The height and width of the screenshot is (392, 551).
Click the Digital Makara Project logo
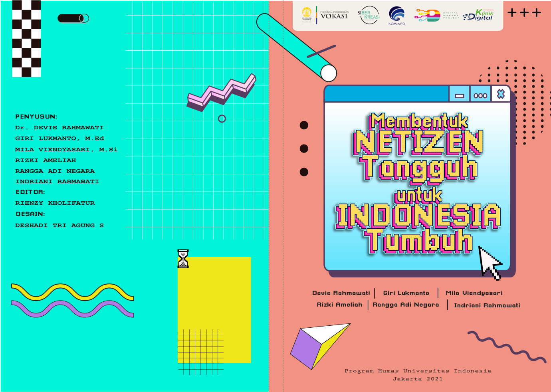click(436, 16)
